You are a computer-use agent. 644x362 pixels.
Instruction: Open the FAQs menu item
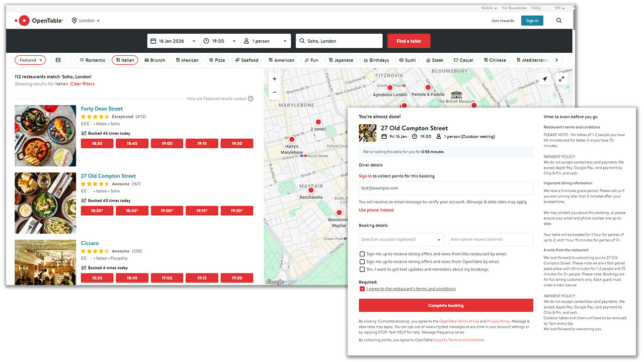[536, 8]
